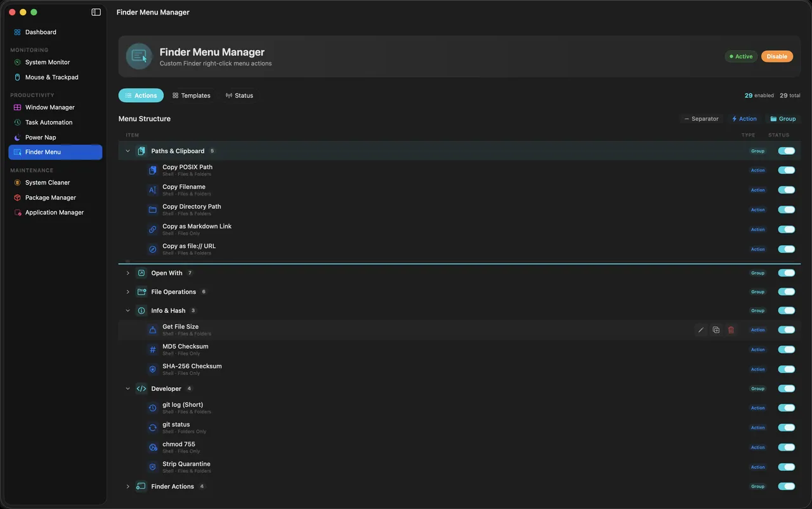Toggle the git status switch

(x=787, y=428)
